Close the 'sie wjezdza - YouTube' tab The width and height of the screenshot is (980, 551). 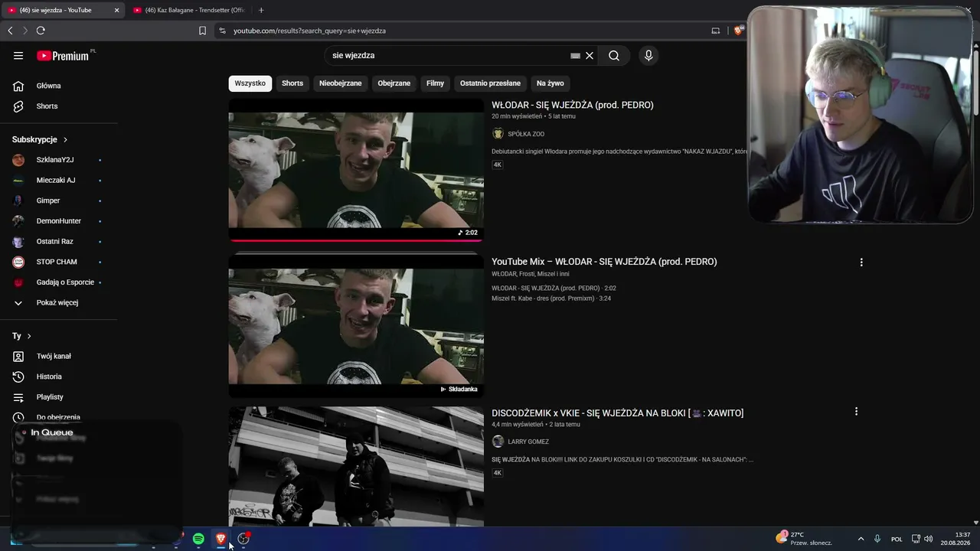tap(116, 10)
